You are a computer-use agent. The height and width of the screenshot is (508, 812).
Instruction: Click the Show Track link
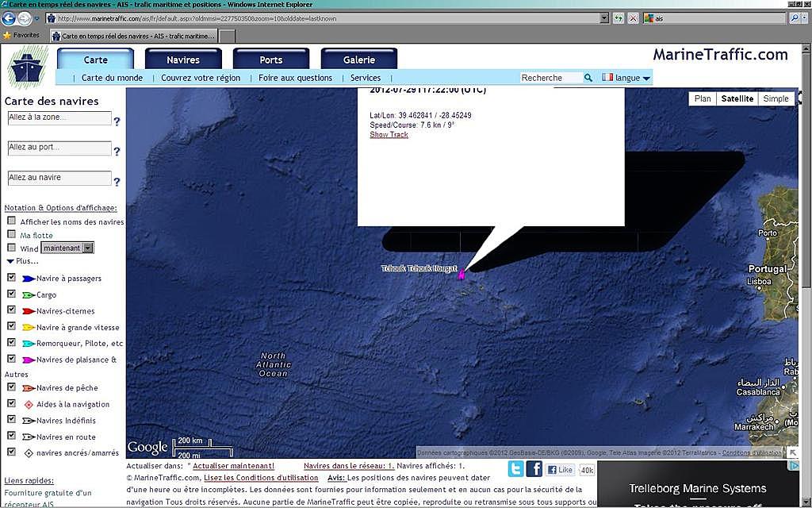(389, 135)
